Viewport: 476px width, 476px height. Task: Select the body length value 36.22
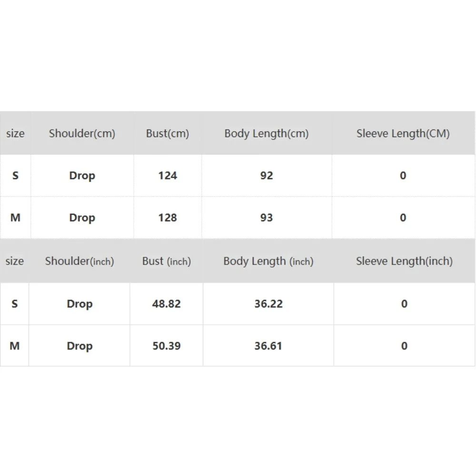(x=268, y=304)
